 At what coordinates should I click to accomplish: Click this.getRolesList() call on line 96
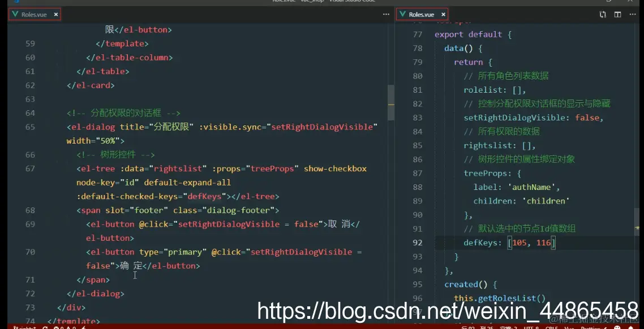(500, 298)
